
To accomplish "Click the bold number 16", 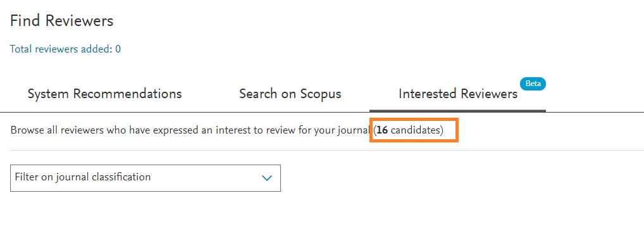I will (382, 130).
